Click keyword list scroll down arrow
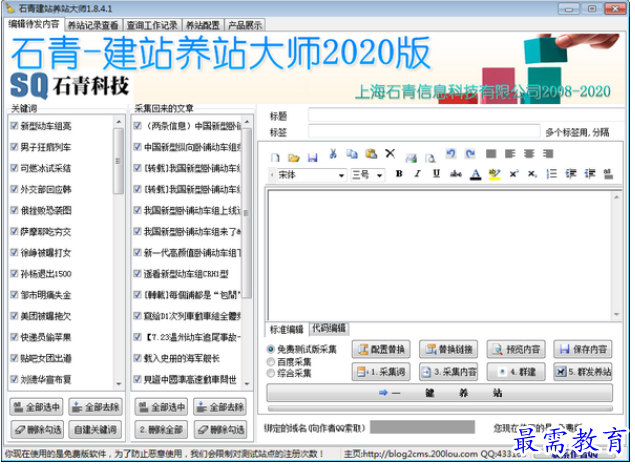The width and height of the screenshot is (635, 472). pyautogui.click(x=118, y=383)
